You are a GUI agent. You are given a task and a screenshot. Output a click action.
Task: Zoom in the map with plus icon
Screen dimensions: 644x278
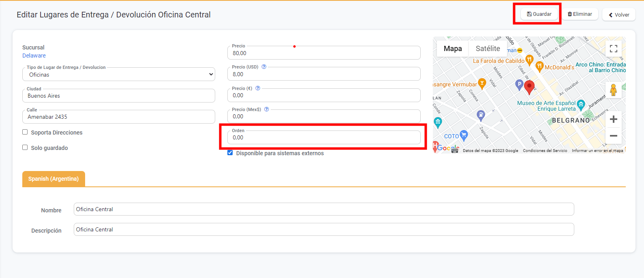pos(613,119)
